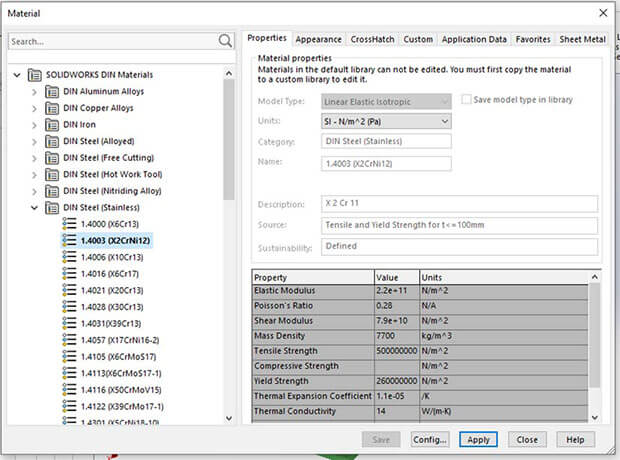Expand the DIN Steel (Alloyed) node
This screenshot has height=460, width=620.
34,142
